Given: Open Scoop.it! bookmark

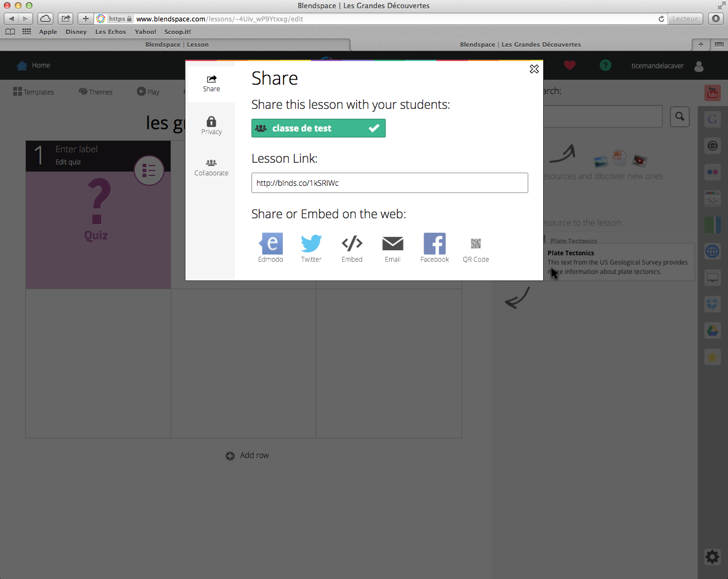Looking at the screenshot, I should (x=177, y=32).
